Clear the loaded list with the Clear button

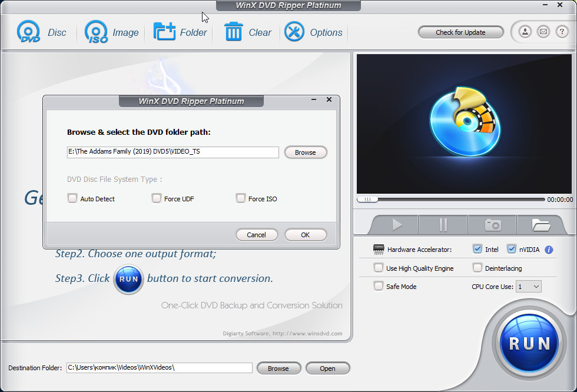pos(248,32)
